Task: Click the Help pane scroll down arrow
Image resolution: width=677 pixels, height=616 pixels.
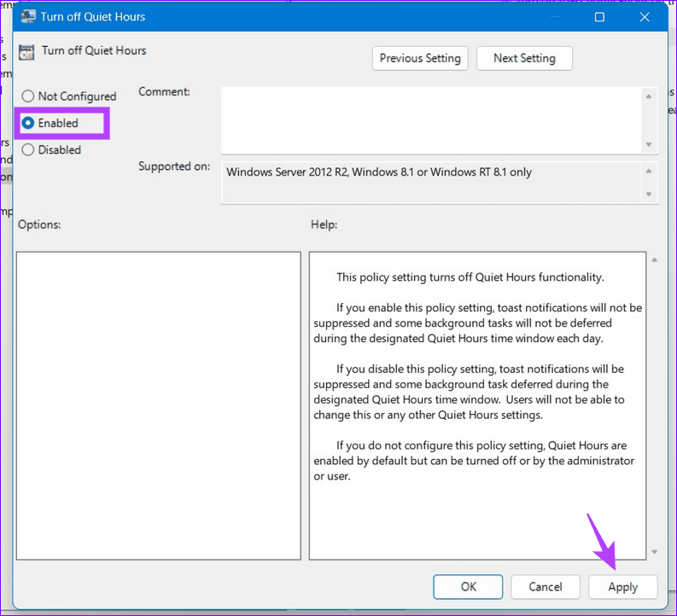Action: click(654, 552)
